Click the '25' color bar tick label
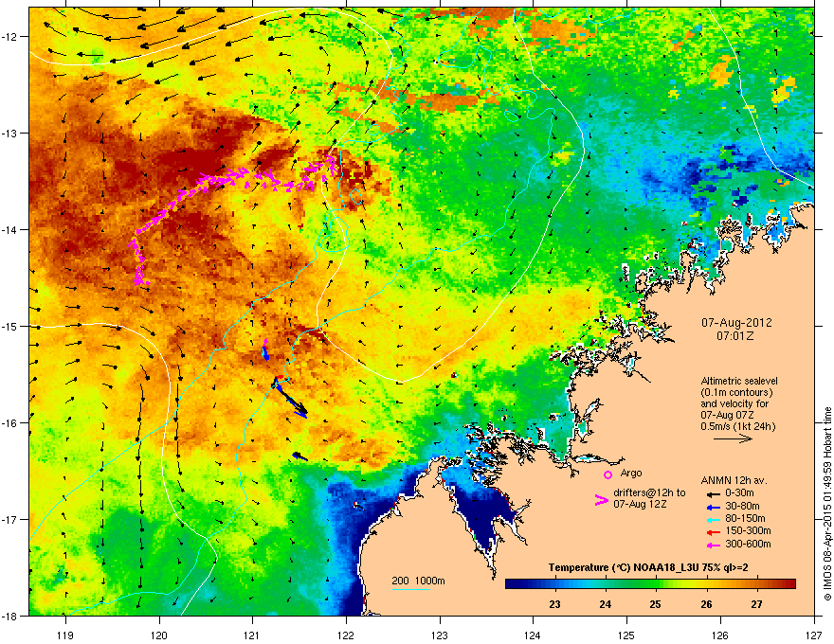The height and width of the screenshot is (644, 834). (655, 604)
